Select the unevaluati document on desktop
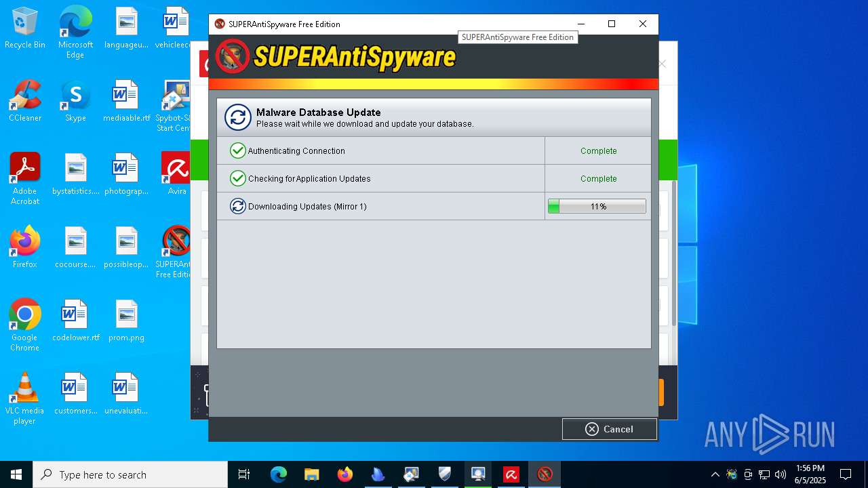The image size is (868, 488). tap(126, 394)
